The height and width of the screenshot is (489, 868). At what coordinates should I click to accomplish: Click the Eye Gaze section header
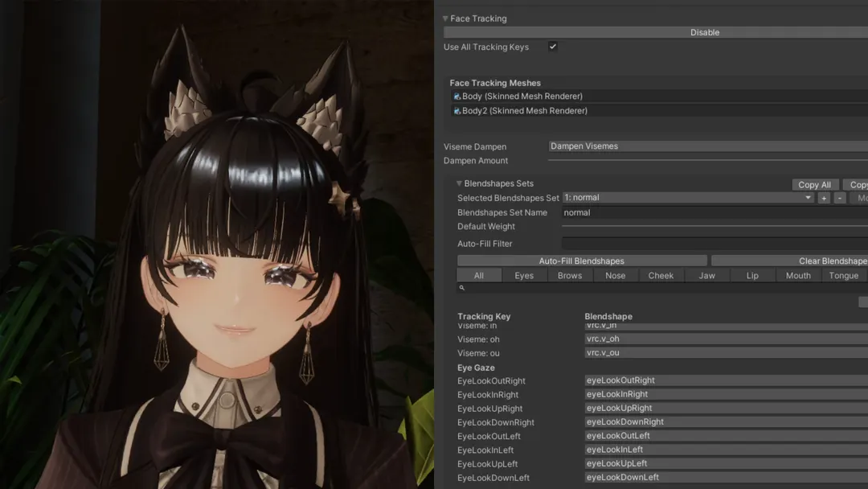click(476, 368)
